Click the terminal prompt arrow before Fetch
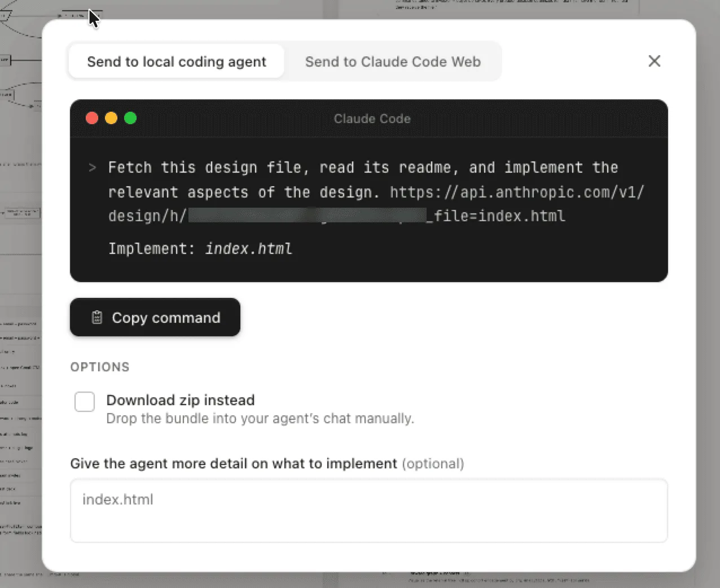Viewport: 720px width, 588px height. click(x=93, y=168)
